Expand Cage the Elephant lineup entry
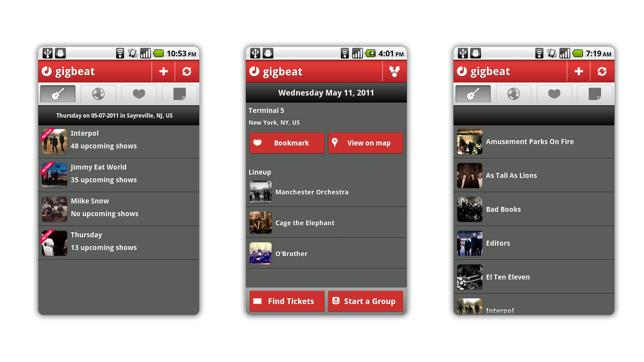644x362 pixels. (326, 223)
